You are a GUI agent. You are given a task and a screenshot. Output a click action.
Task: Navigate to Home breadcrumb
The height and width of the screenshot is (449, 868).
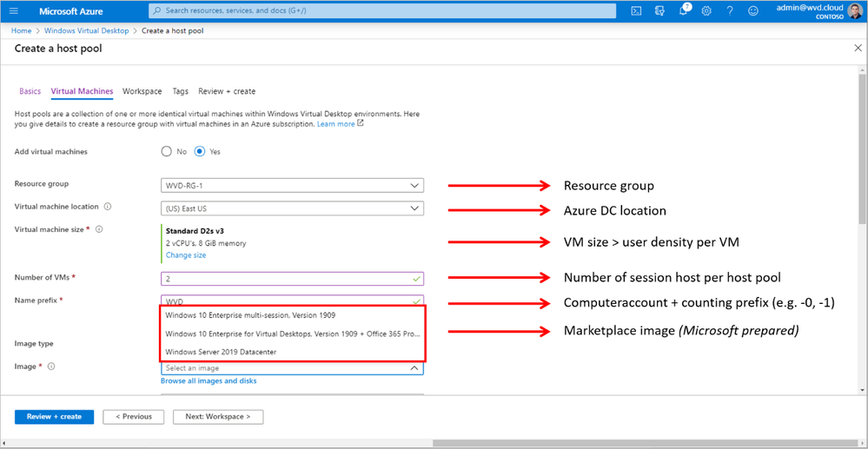(21, 30)
